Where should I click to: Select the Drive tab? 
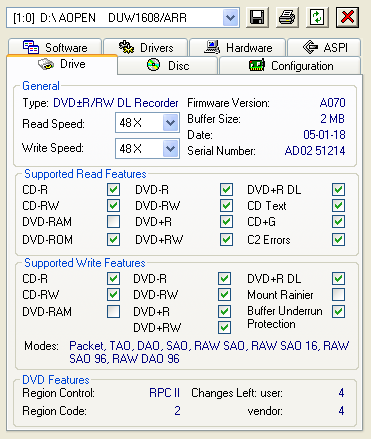pos(62,64)
